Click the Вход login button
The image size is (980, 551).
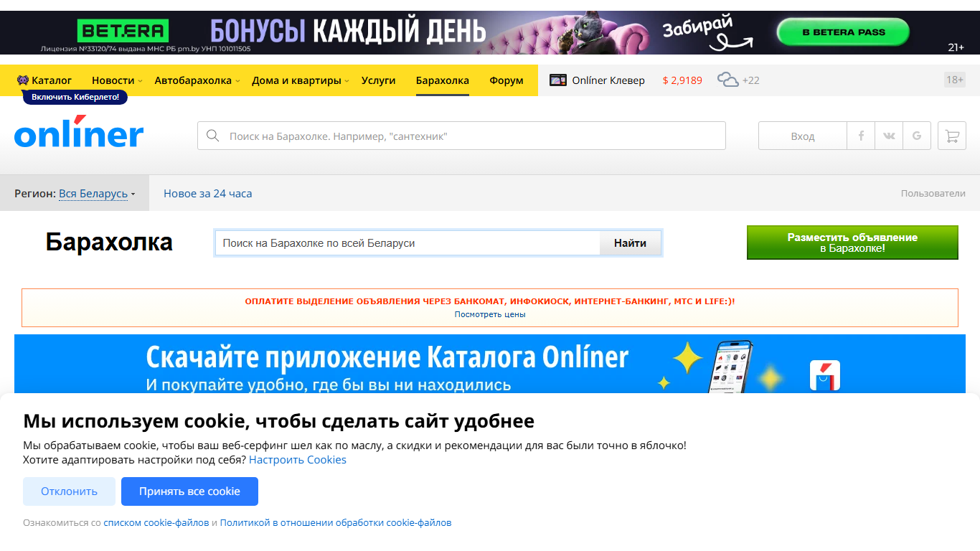pyautogui.click(x=803, y=136)
